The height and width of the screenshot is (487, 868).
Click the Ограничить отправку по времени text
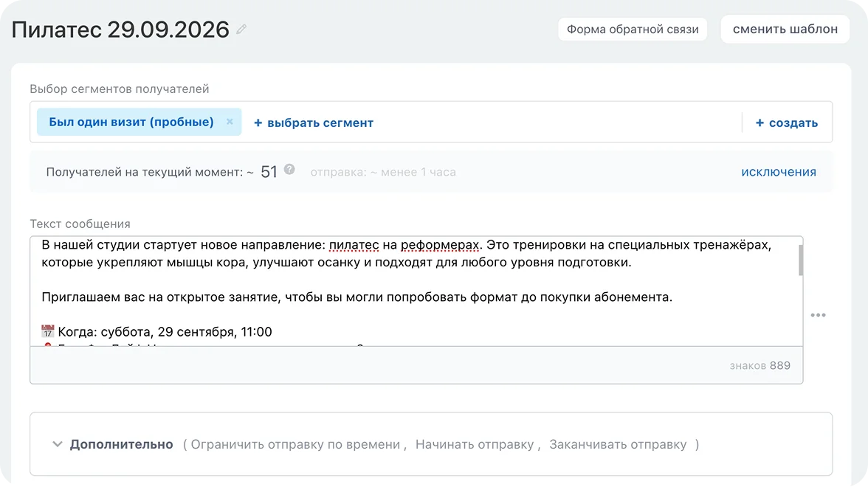click(295, 444)
